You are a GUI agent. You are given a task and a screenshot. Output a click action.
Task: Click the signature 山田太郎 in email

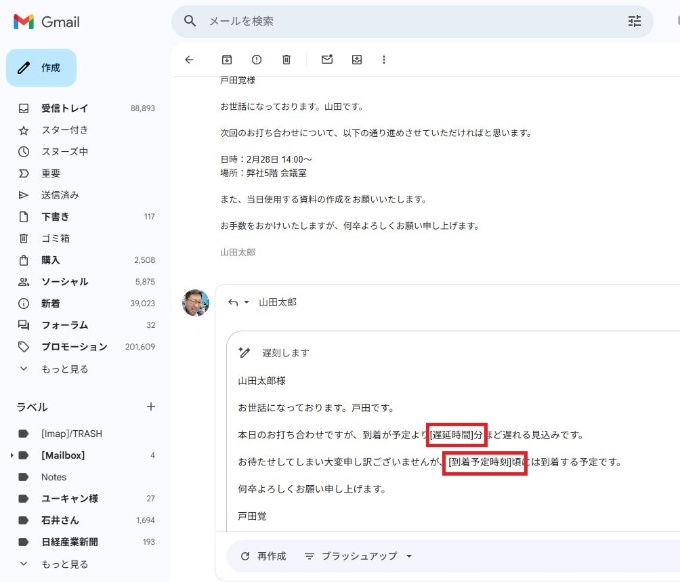click(x=238, y=252)
